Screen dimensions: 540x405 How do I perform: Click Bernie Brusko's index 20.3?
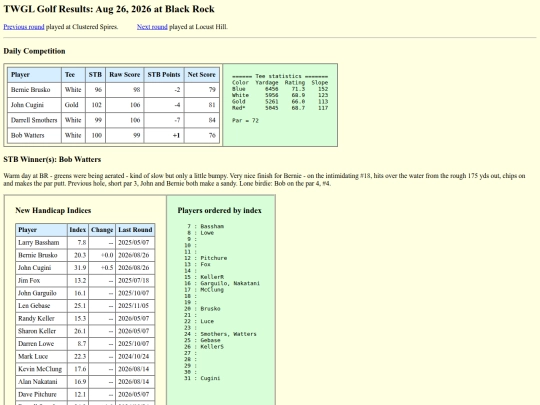point(77,255)
